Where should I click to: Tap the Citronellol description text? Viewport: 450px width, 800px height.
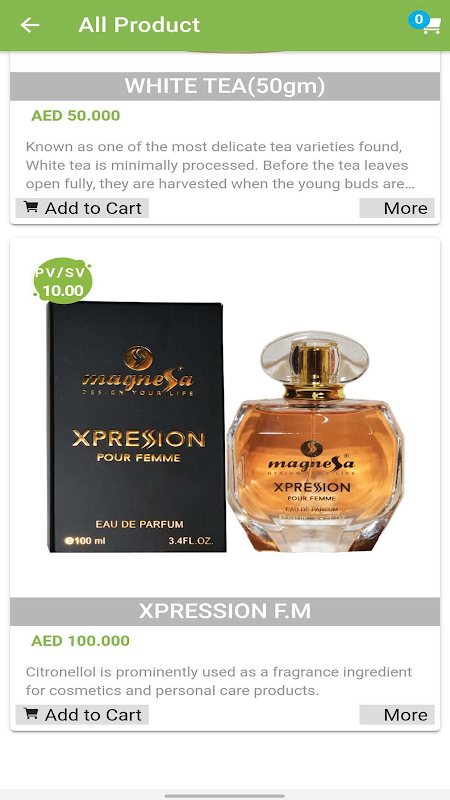click(x=219, y=681)
